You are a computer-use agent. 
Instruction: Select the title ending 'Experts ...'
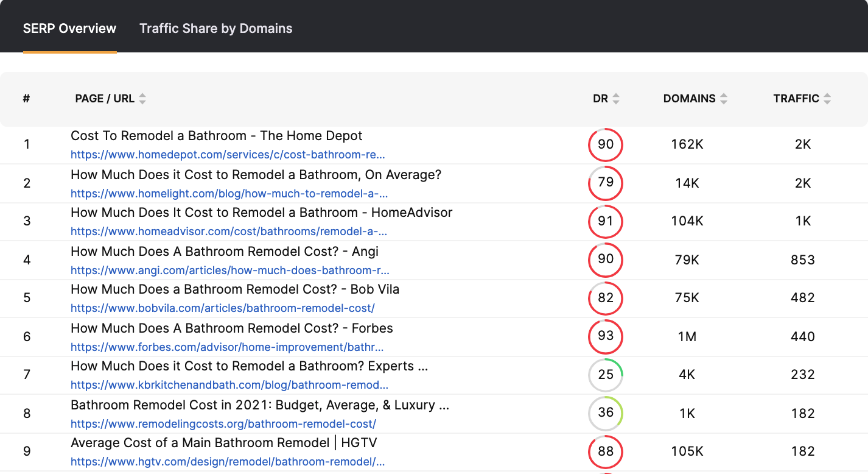(x=250, y=366)
